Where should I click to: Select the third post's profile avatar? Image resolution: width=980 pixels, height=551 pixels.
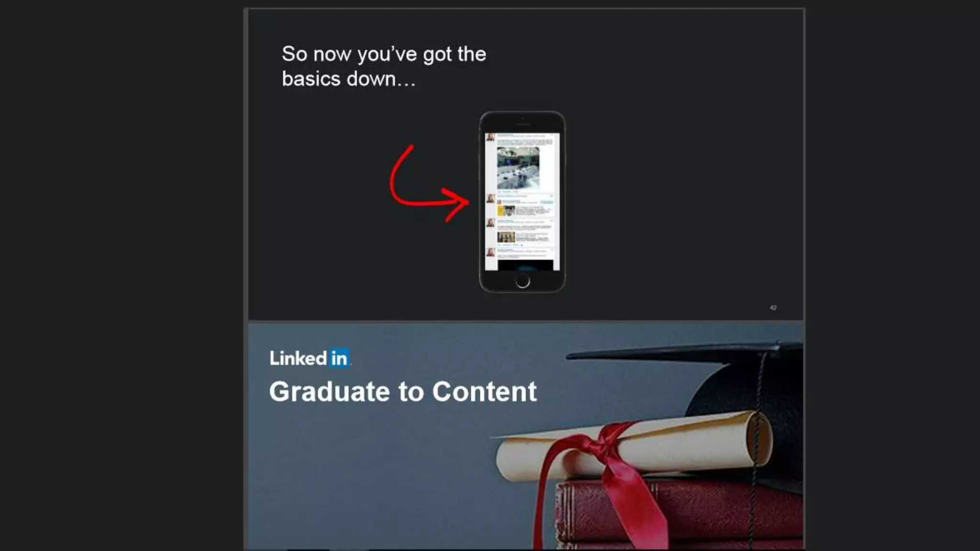point(490,223)
